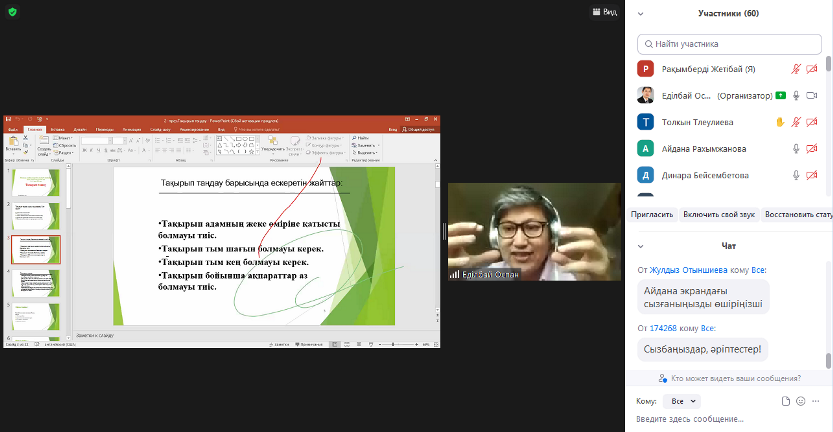833x432 pixels.
Task: Open the emoji picker in chat
Action: (x=800, y=401)
